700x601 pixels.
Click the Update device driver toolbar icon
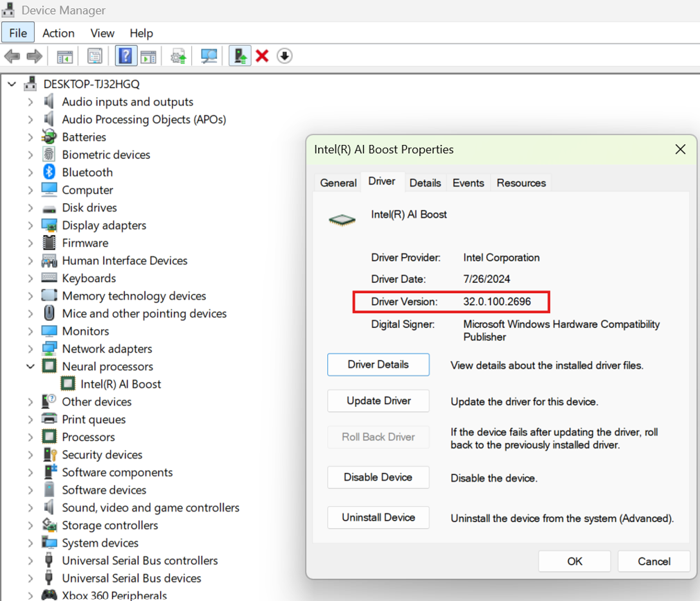tap(240, 56)
